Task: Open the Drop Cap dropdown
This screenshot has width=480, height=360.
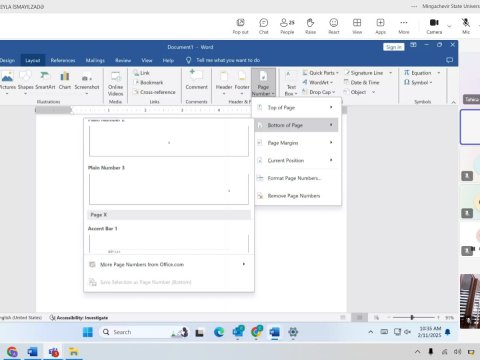Action: tap(319, 92)
